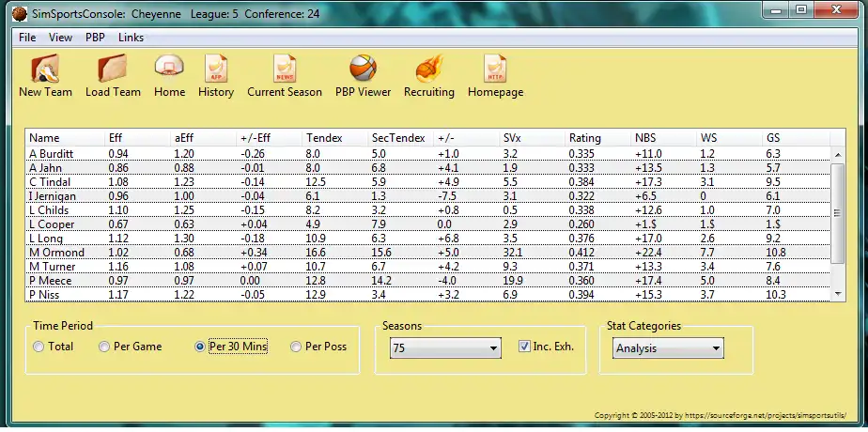Image resolution: width=868 pixels, height=432 pixels.
Task: Select the C Tindal row
Action: coord(428,182)
